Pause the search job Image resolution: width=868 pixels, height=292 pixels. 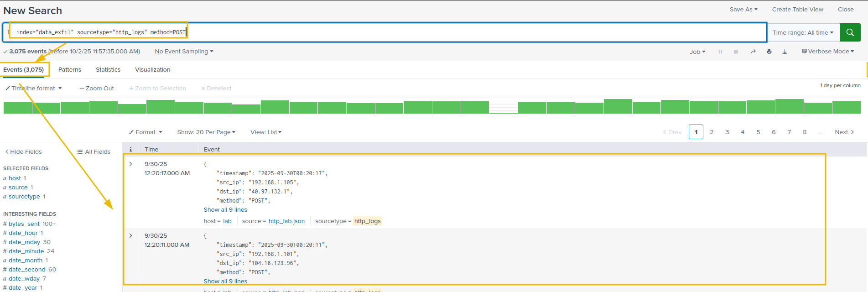pos(720,52)
